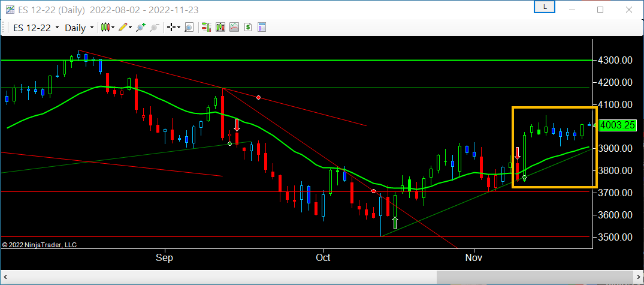Image resolution: width=644 pixels, height=285 pixels.
Task: Toggle the Chart Trader icon
Action: click(x=206, y=28)
